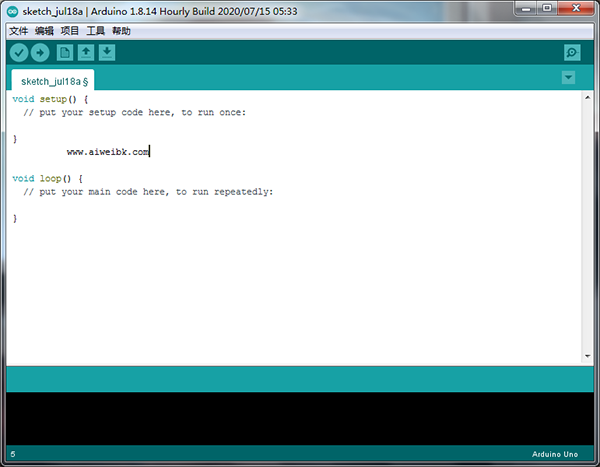Save the sketch with the Save icon
The height and width of the screenshot is (467, 600).
pyautogui.click(x=107, y=53)
